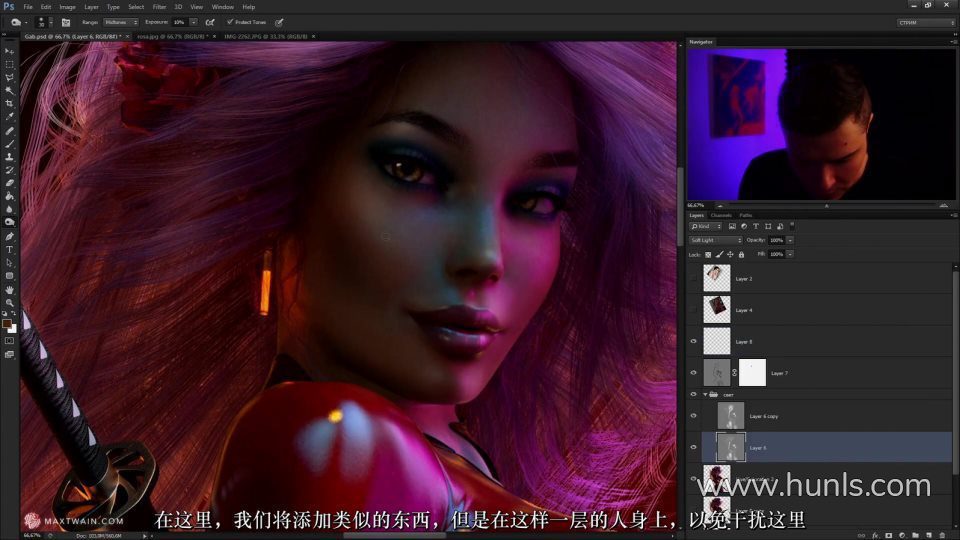Show the hidden Layer 4
Image resolution: width=960 pixels, height=540 pixels.
694,310
